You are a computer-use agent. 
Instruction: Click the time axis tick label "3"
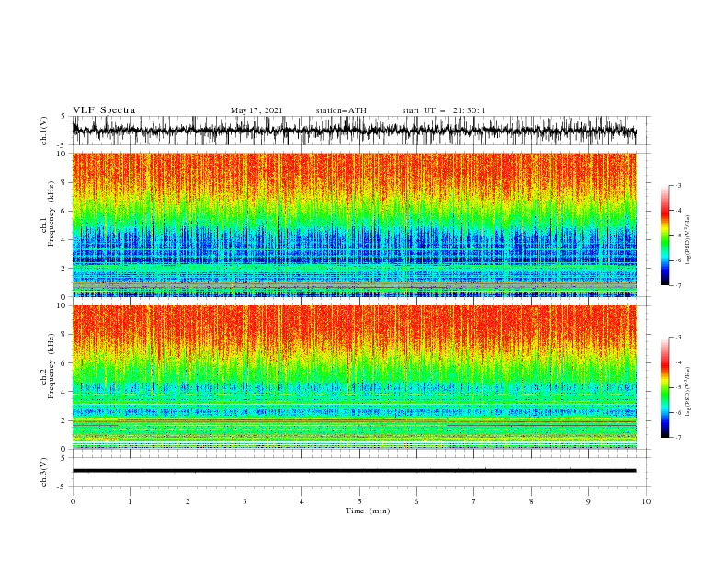tap(245, 501)
